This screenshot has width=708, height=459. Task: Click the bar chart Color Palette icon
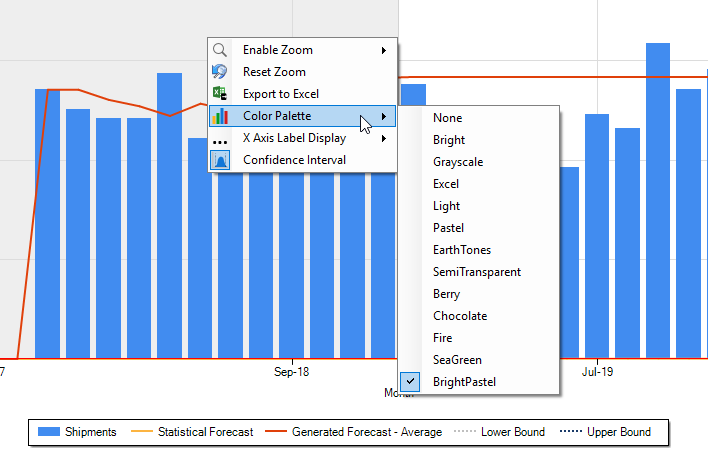[x=220, y=116]
